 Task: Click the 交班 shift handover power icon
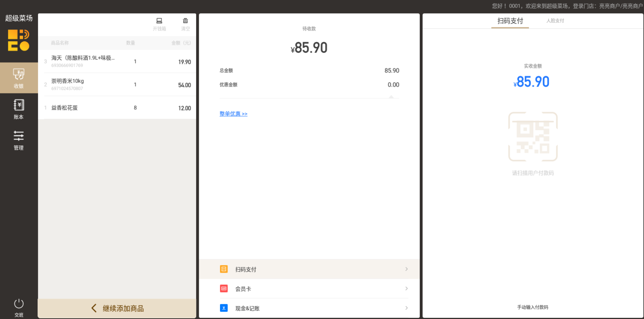(x=19, y=304)
